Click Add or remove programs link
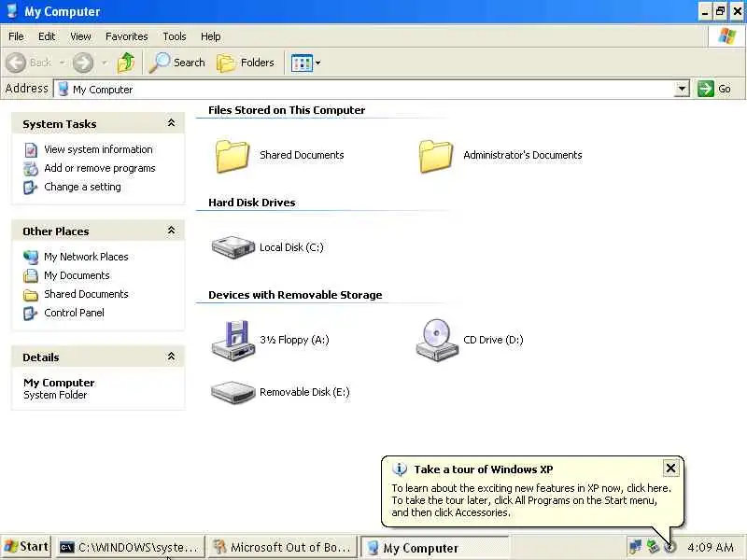Image resolution: width=747 pixels, height=560 pixels. pyautogui.click(x=100, y=168)
